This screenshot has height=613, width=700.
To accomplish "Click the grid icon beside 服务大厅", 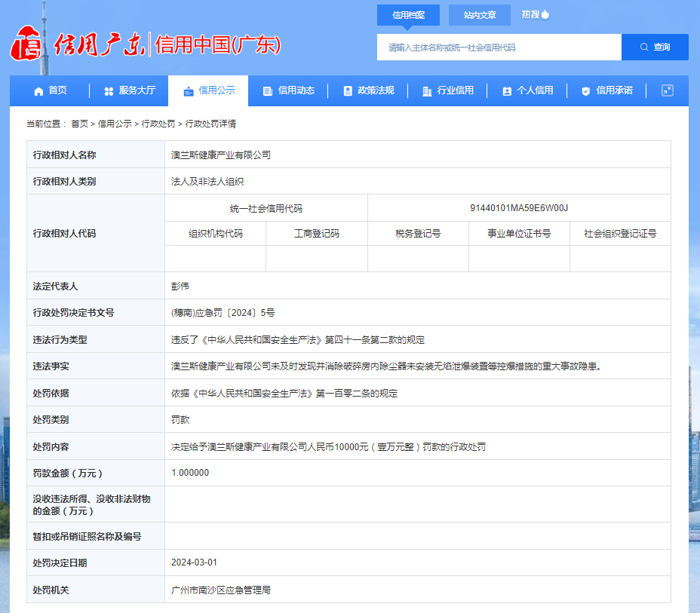I will (x=109, y=91).
